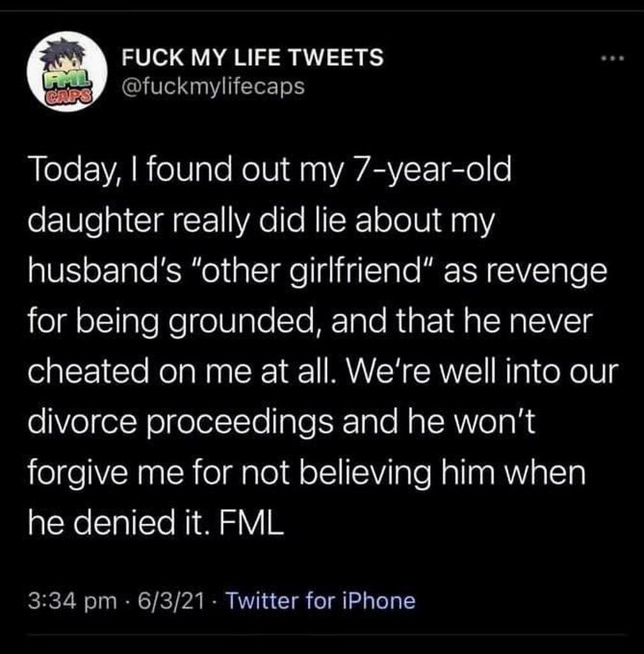Open the FUCK MY LIFE TWEETS profile name
Viewport: 644px width, 654px height.
[252, 57]
